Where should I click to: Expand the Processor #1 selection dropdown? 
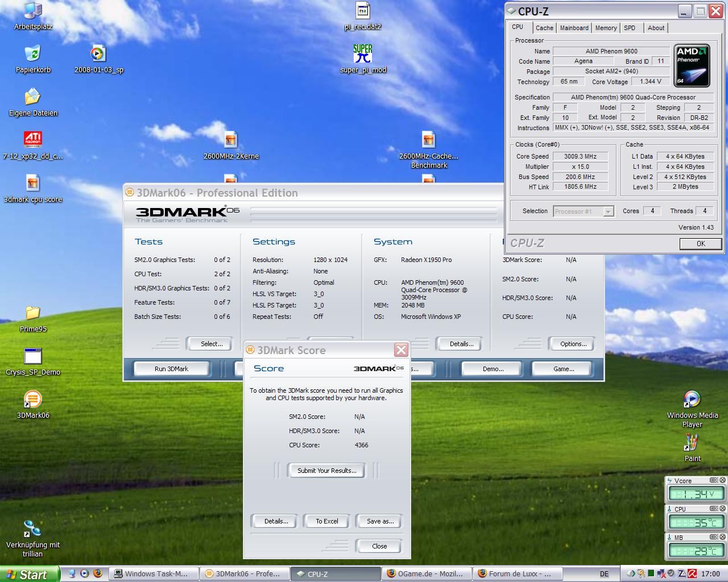click(x=608, y=211)
